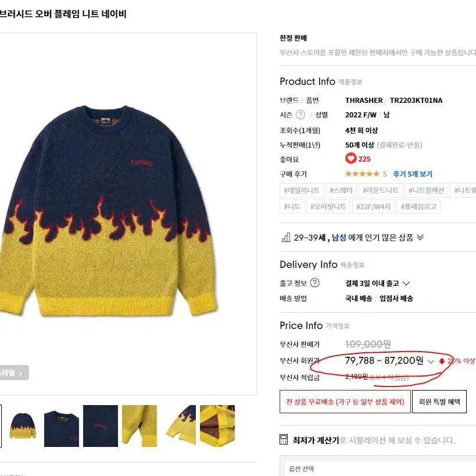
Task: Expand the member price range chevron
Action: click(431, 362)
